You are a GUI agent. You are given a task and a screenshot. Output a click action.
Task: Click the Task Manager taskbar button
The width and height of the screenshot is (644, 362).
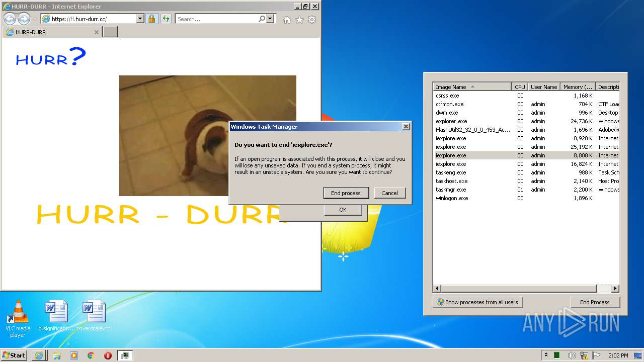point(125,355)
